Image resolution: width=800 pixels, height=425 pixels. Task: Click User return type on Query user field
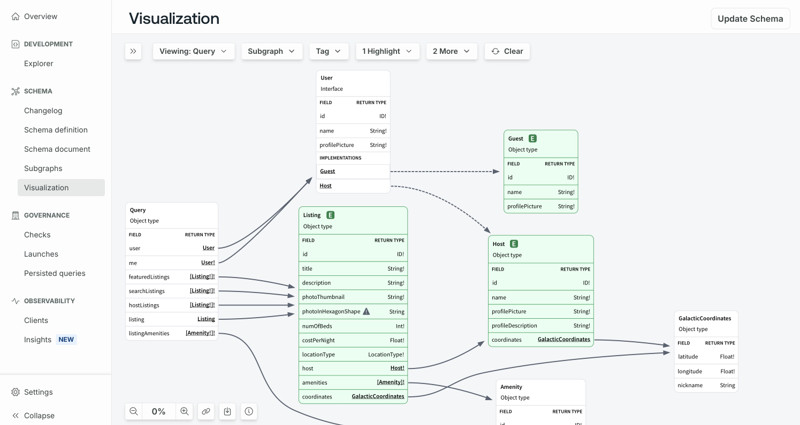click(208, 248)
